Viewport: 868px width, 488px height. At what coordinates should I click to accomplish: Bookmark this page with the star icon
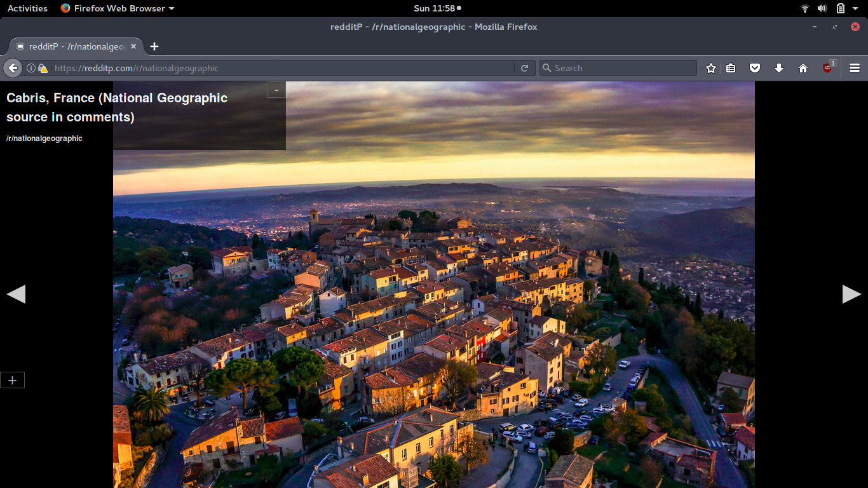click(711, 68)
